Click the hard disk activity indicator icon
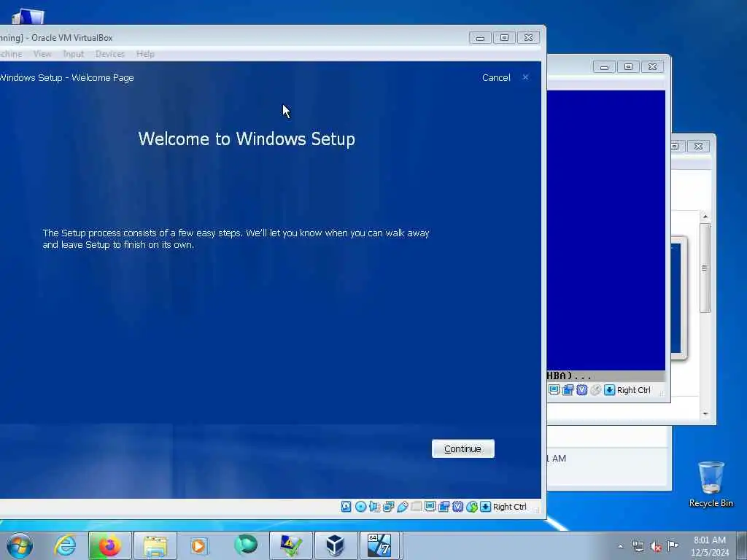Screen dimensions: 747x560 347,507
